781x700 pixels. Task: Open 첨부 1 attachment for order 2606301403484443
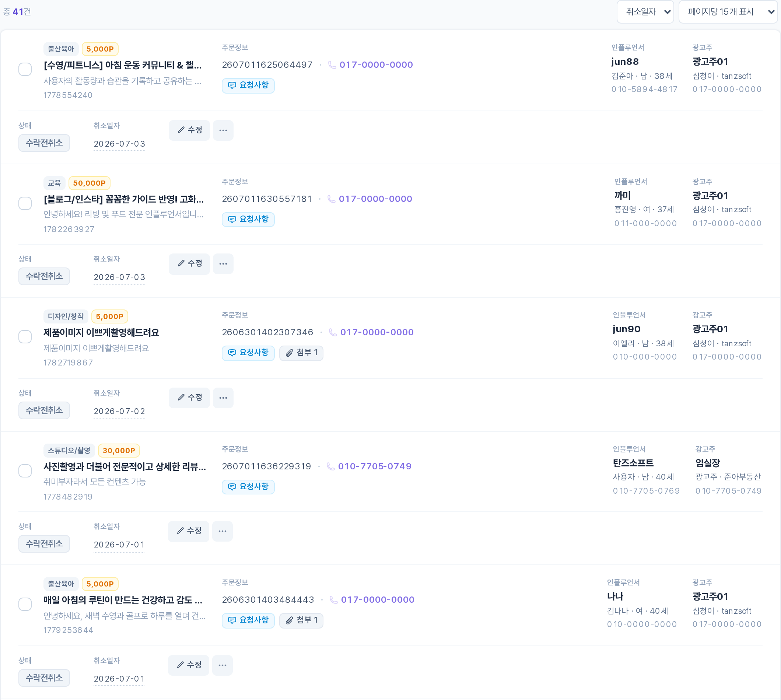click(x=301, y=620)
